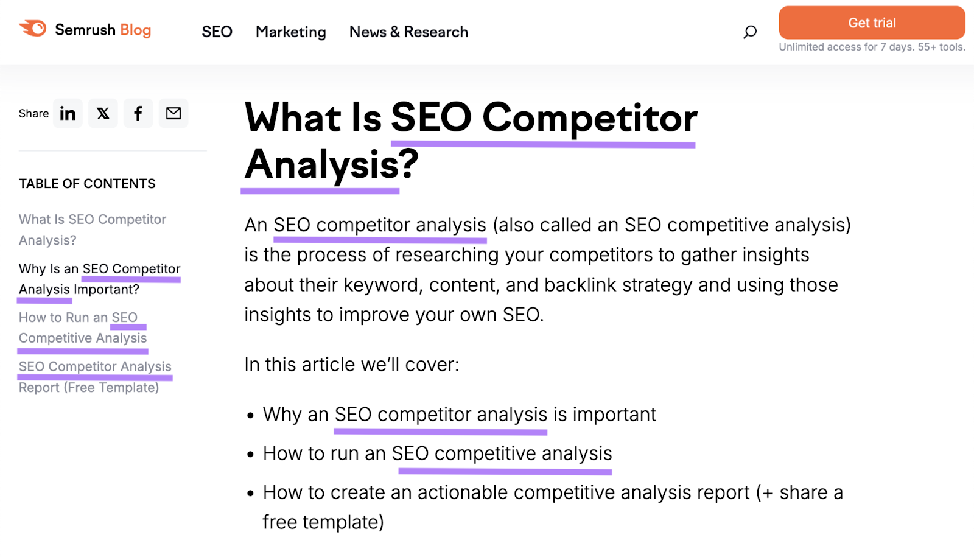
Task: Share the article on Facebook
Action: 138,113
